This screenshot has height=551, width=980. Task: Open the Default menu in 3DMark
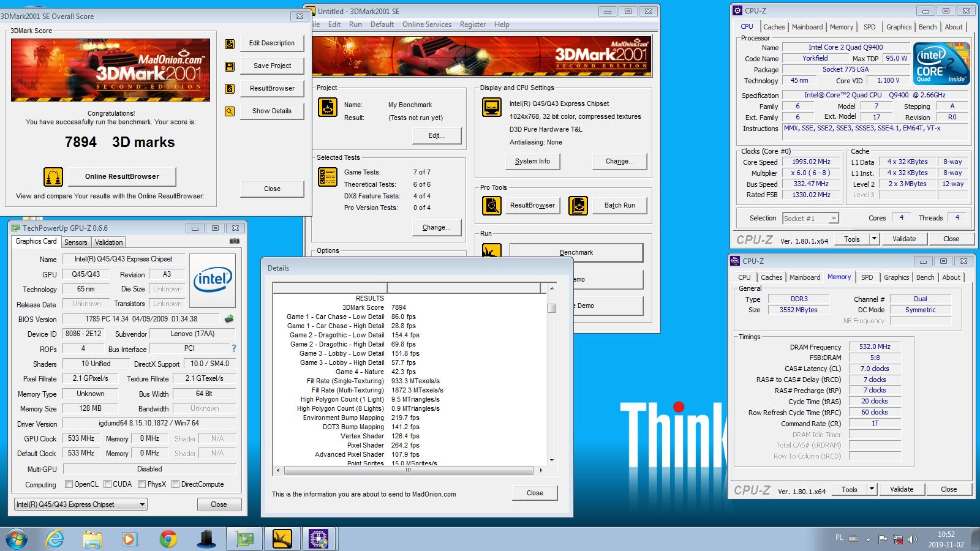(x=382, y=24)
